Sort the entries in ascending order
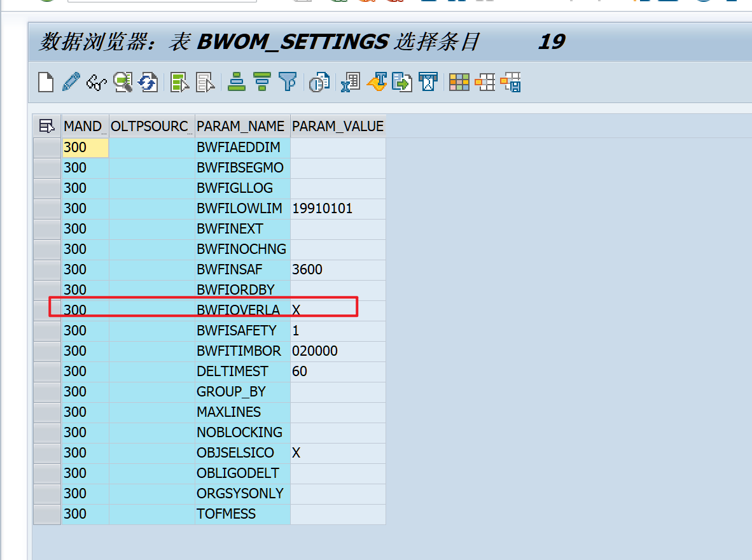Screen dimensions: 752x560 236,83
